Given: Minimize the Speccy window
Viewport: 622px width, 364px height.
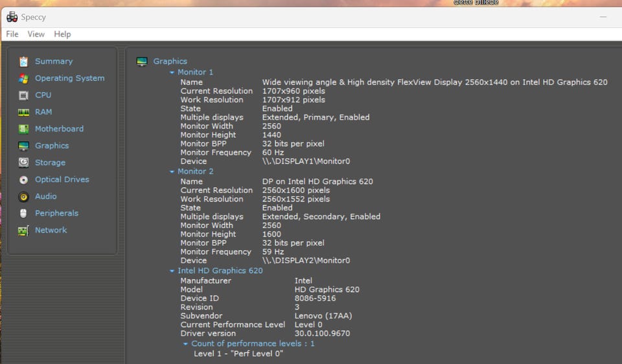Looking at the screenshot, I should [x=603, y=17].
